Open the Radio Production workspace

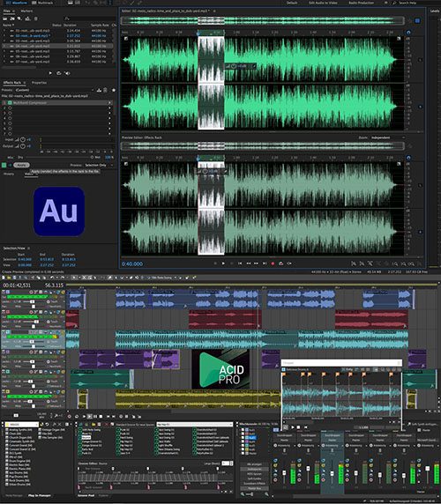point(362,3)
